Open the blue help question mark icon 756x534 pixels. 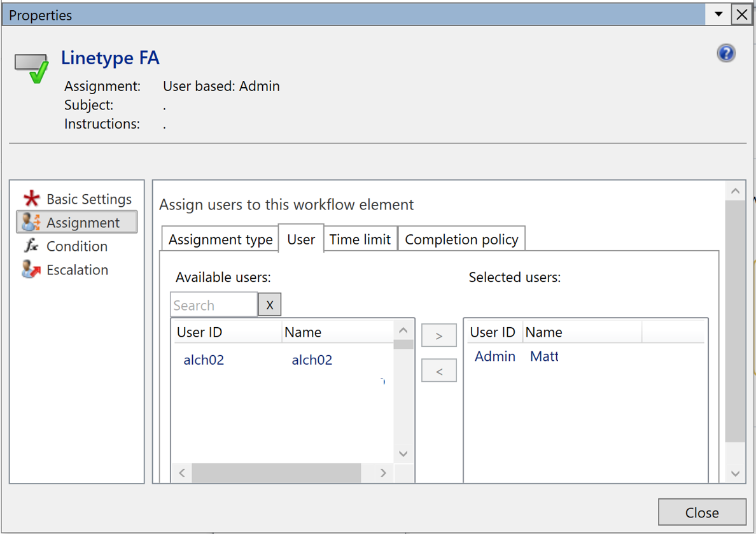click(x=725, y=53)
